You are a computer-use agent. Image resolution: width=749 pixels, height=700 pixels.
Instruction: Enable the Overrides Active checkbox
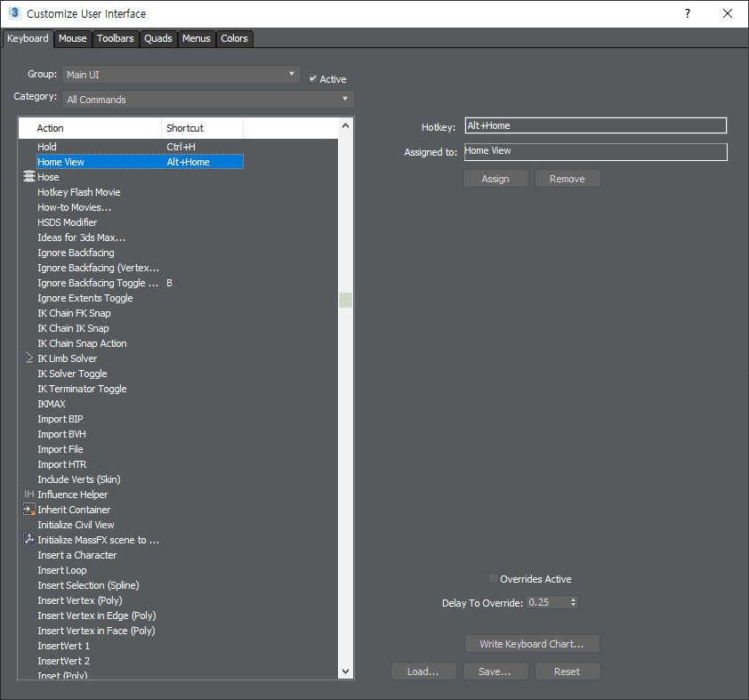coord(494,578)
